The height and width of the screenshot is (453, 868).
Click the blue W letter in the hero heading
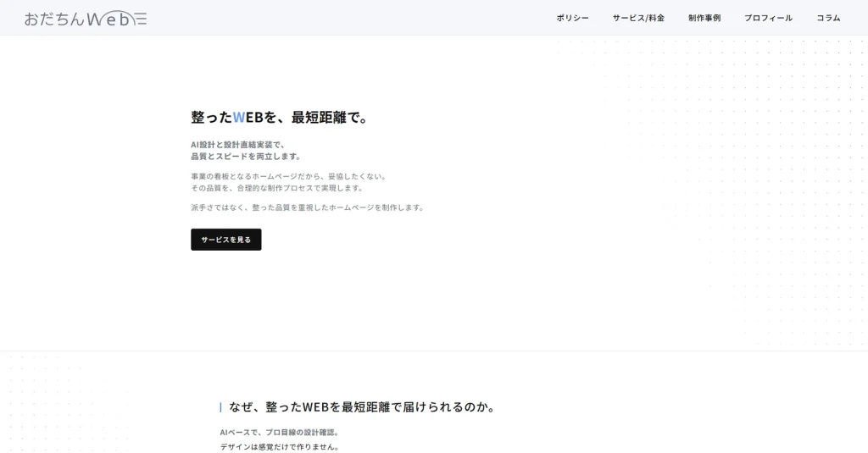[238, 118]
